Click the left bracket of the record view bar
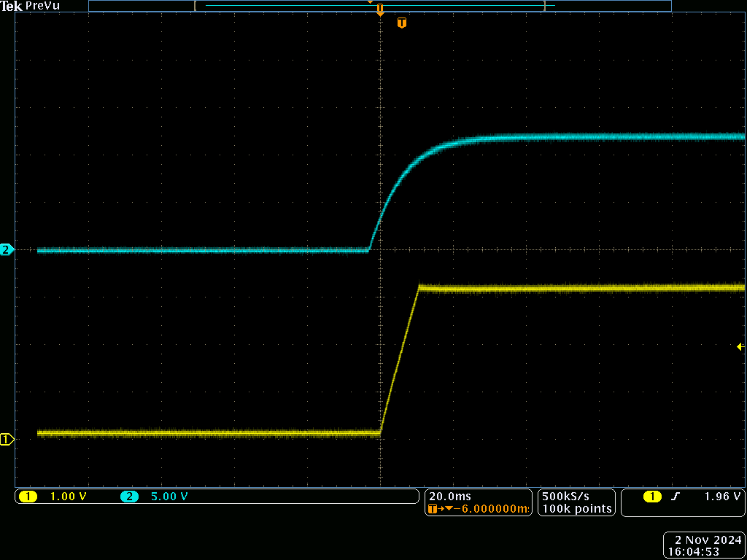The image size is (747, 560). point(195,6)
